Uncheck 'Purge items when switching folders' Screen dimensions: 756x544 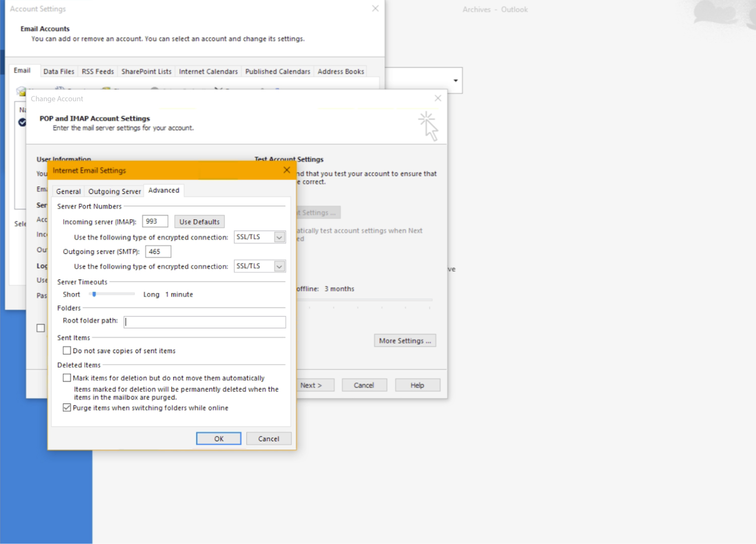click(x=67, y=407)
